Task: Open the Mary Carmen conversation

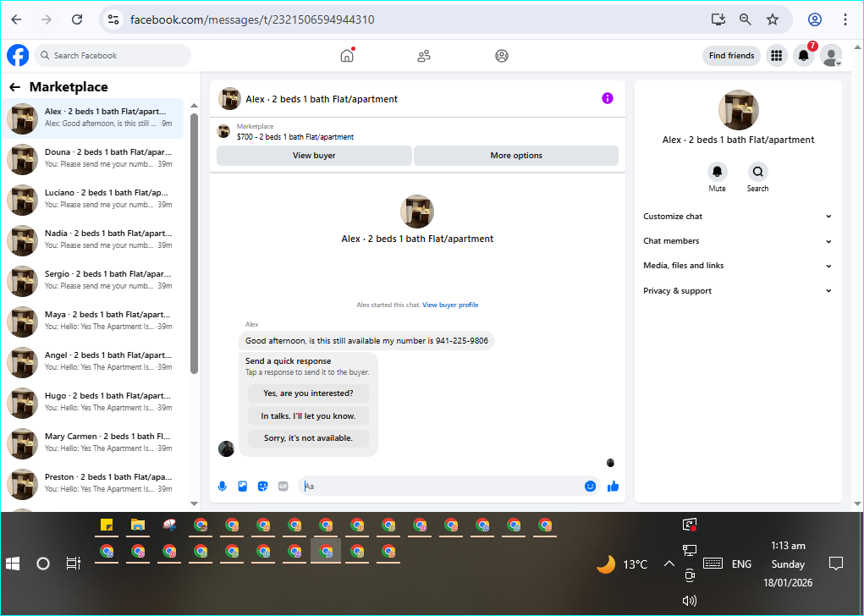Action: [93, 443]
